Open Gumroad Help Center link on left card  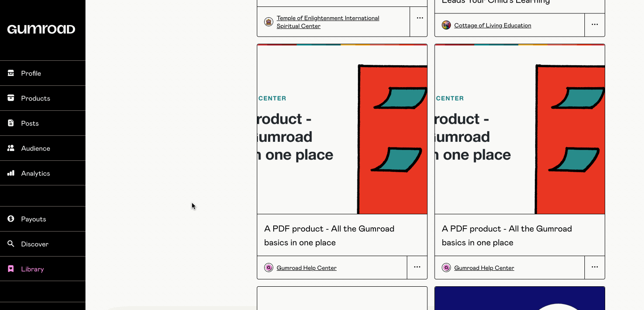(306, 268)
